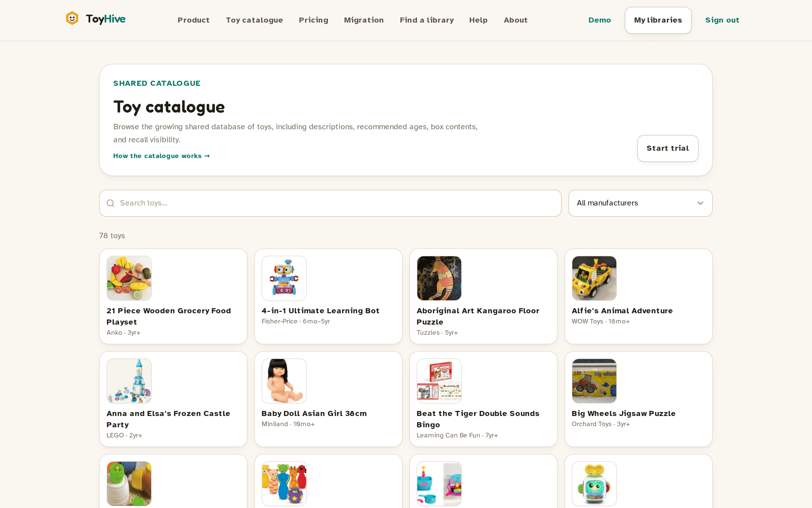Viewport: 812px width, 508px height.
Task: Click Anna and Elsa's Frozen Castle Party title
Action: coord(168,419)
